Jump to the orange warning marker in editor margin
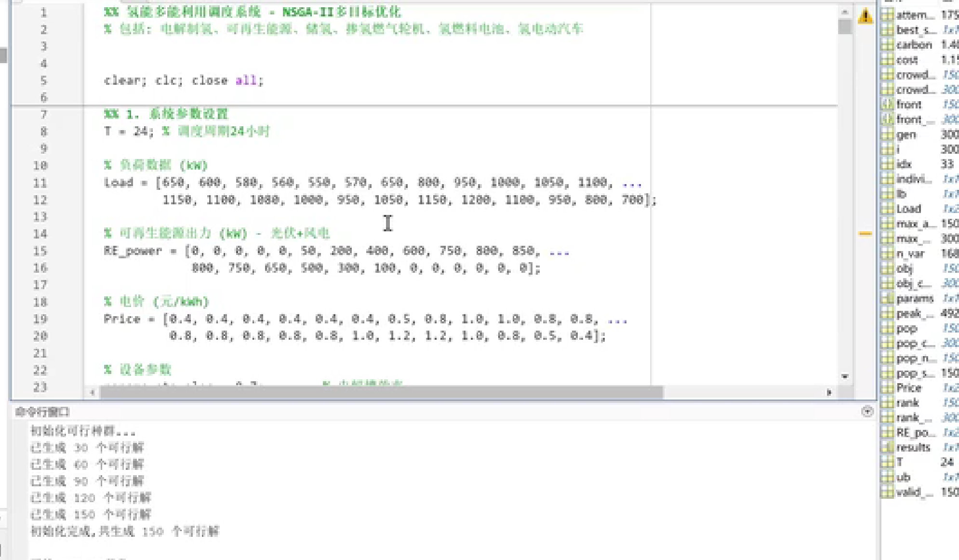This screenshot has height=560, width=959. pyautogui.click(x=865, y=234)
